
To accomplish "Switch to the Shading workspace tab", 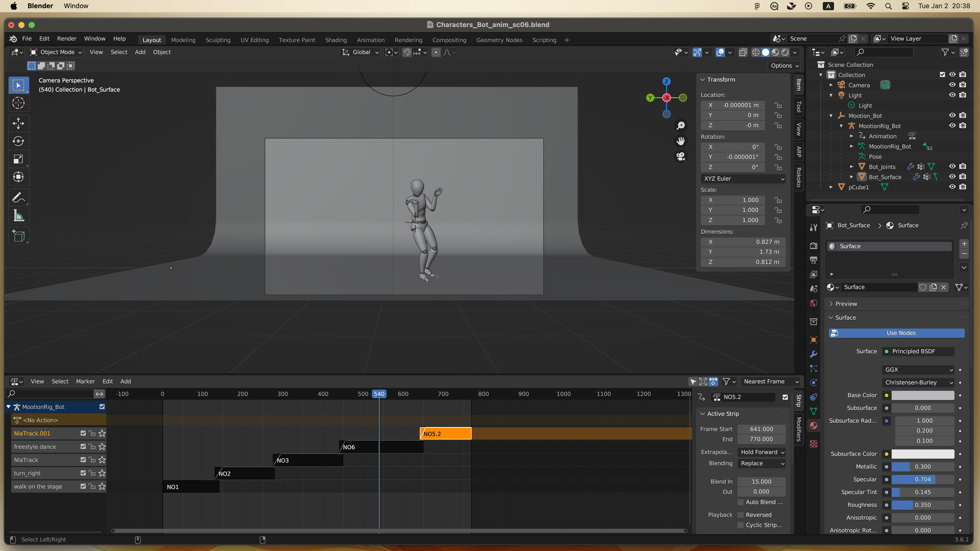I will pyautogui.click(x=336, y=40).
